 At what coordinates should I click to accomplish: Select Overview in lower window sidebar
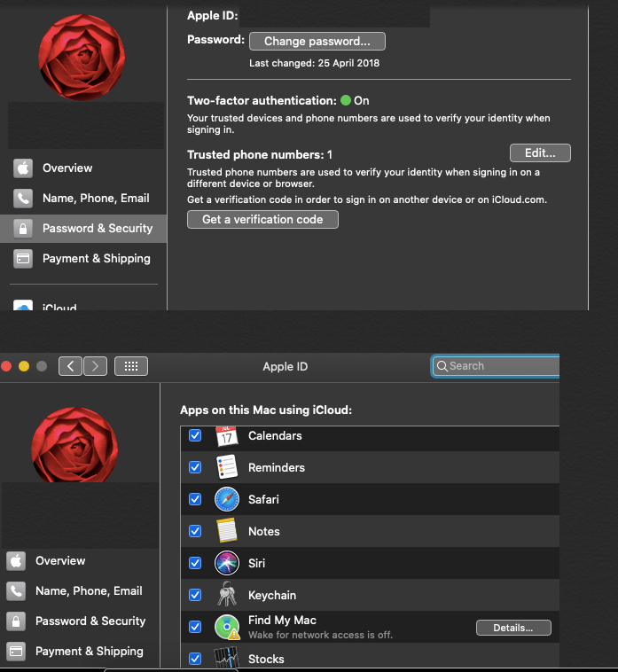point(60,560)
